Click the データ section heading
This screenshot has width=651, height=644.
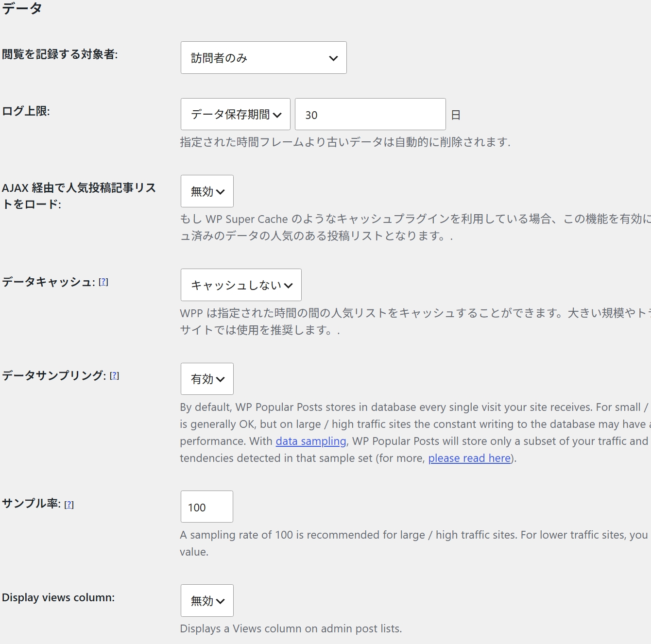click(22, 8)
